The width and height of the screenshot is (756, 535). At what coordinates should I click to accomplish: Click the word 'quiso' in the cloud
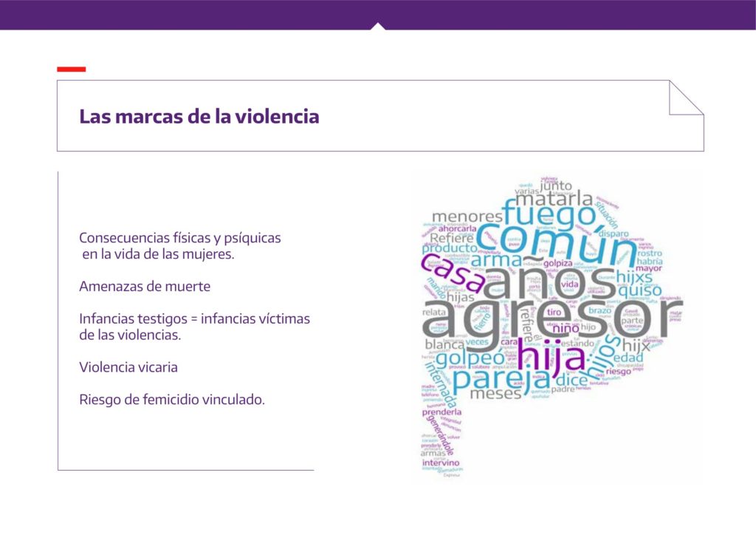pos(639,291)
